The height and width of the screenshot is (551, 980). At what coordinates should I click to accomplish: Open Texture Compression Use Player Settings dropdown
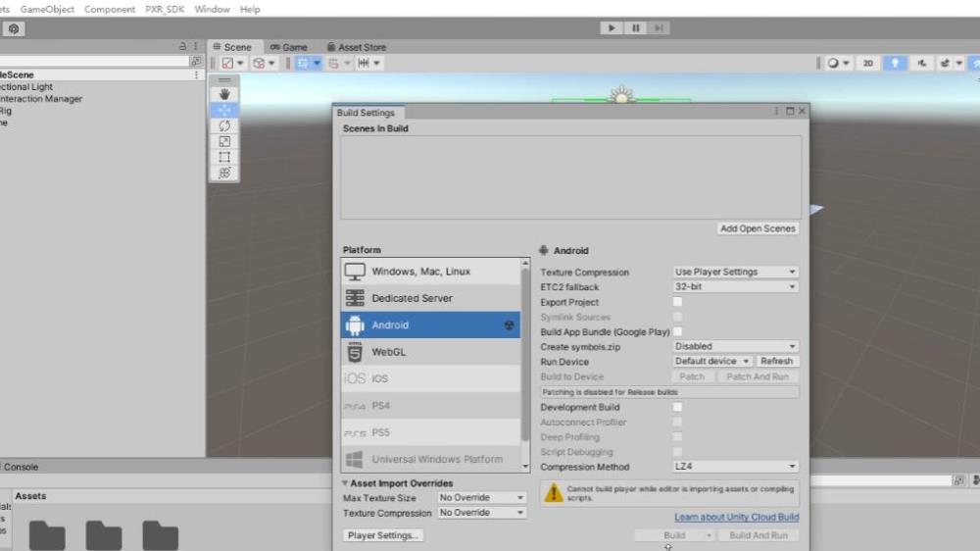(735, 272)
